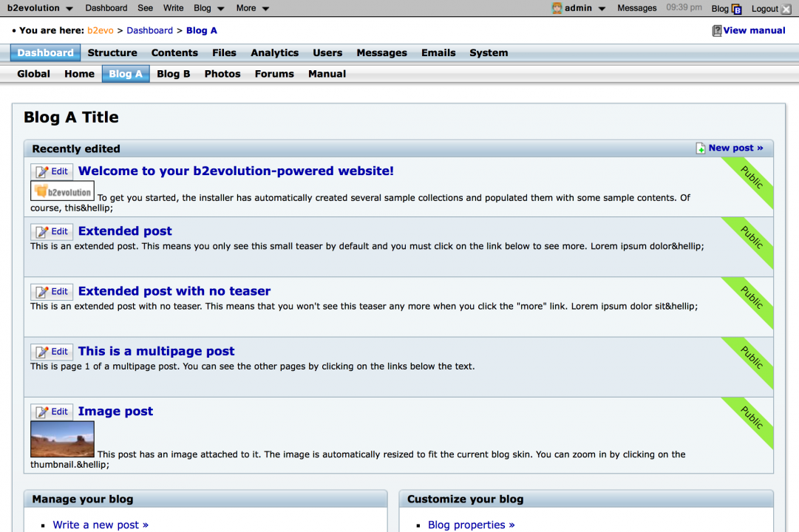This screenshot has height=532, width=799.
Task: Click 'Write a new post »' link
Action: 101,525
